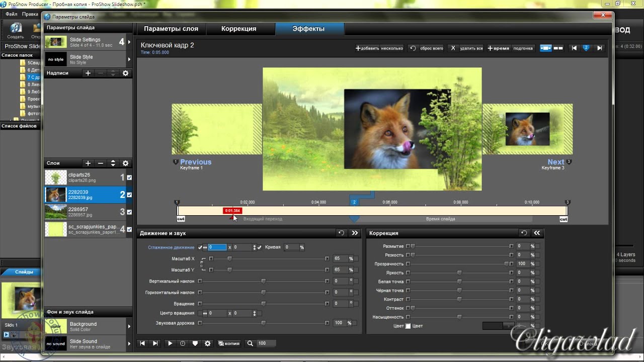The width and height of the screenshot is (644, 362).
Task: Open the Параметры слоя tab
Action: (171, 29)
